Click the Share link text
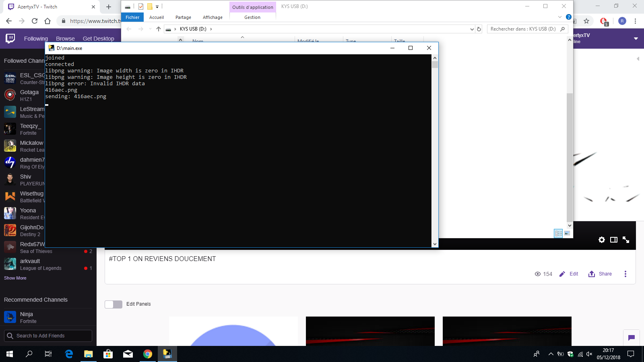Screen dimensions: 644x362 tap(605, 274)
